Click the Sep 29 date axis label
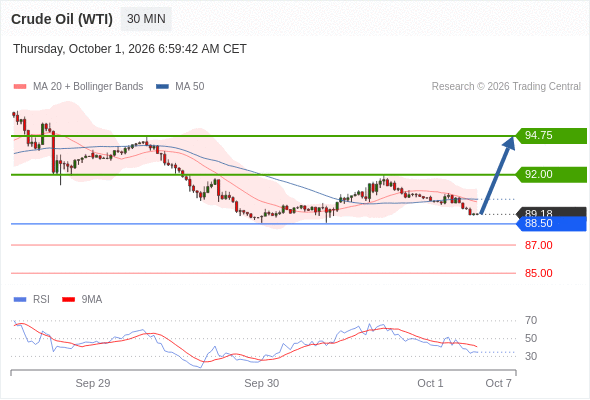Image resolution: width=590 pixels, height=400 pixels. (x=93, y=383)
